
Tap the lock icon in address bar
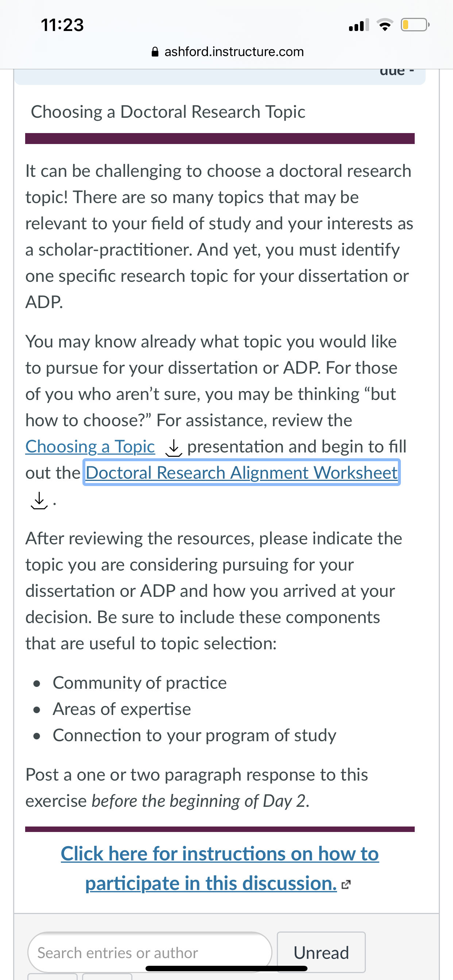pyautogui.click(x=155, y=52)
